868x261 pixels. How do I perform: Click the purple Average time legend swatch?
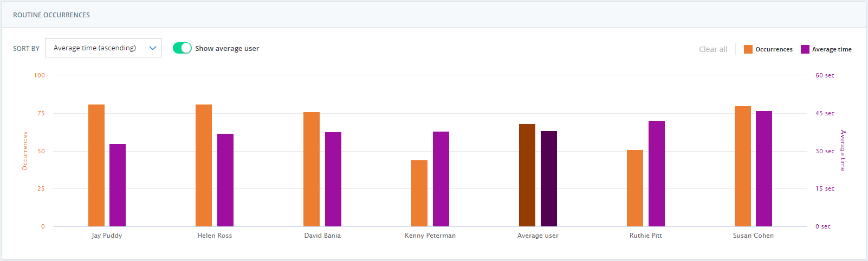[x=805, y=49]
